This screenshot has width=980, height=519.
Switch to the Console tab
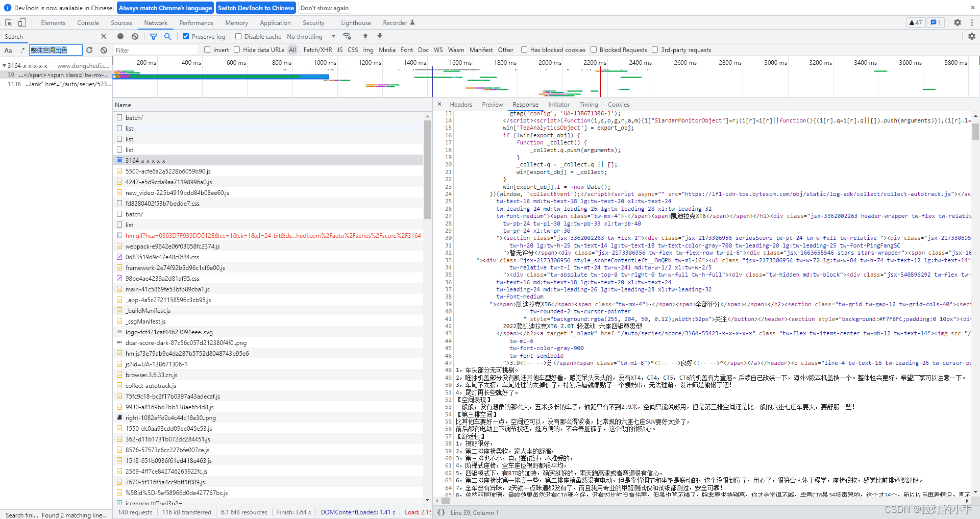pos(88,23)
